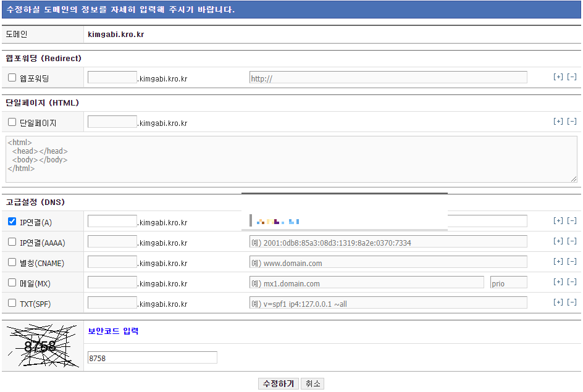Image resolution: width=583 pixels, height=392 pixels.
Task: Uncheck the IP연결(A) checkbox
Action: 12,222
